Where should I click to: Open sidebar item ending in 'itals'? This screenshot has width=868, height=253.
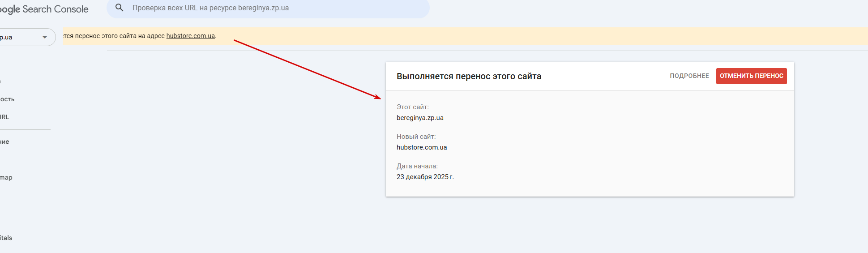pyautogui.click(x=6, y=238)
